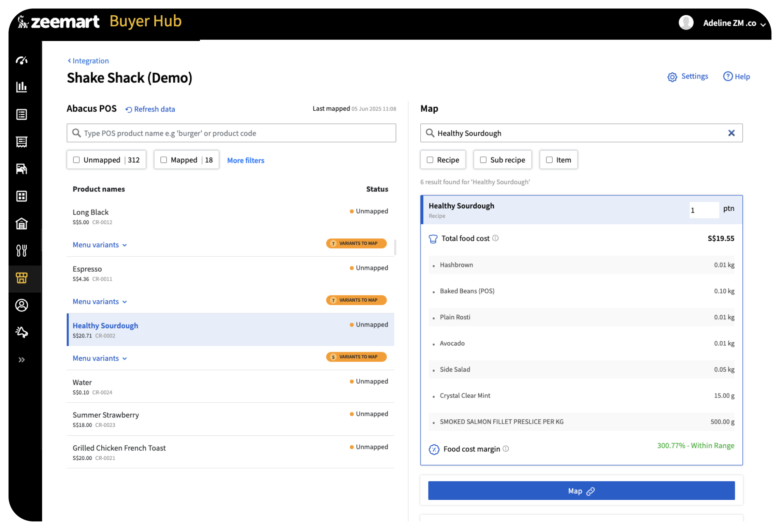Viewport: 782px width, 532px height.
Task: Click the Plain Rosti ingredient row
Action: coord(581,317)
